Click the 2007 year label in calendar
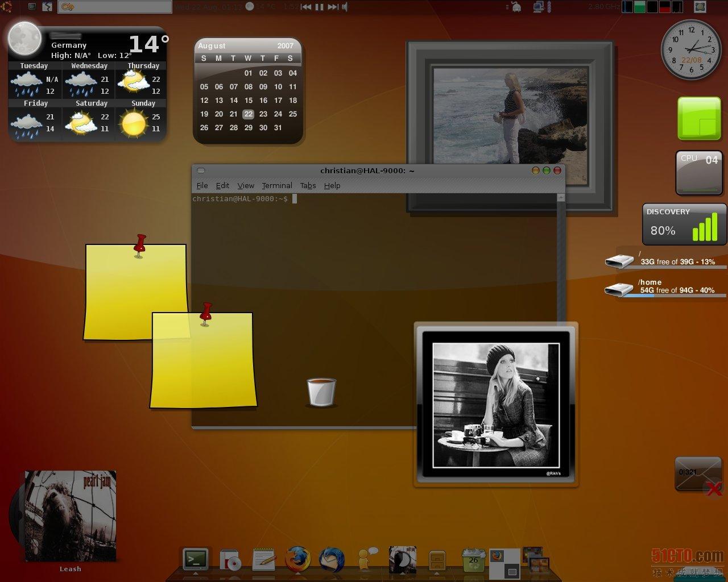The image size is (728, 582). pos(286,45)
